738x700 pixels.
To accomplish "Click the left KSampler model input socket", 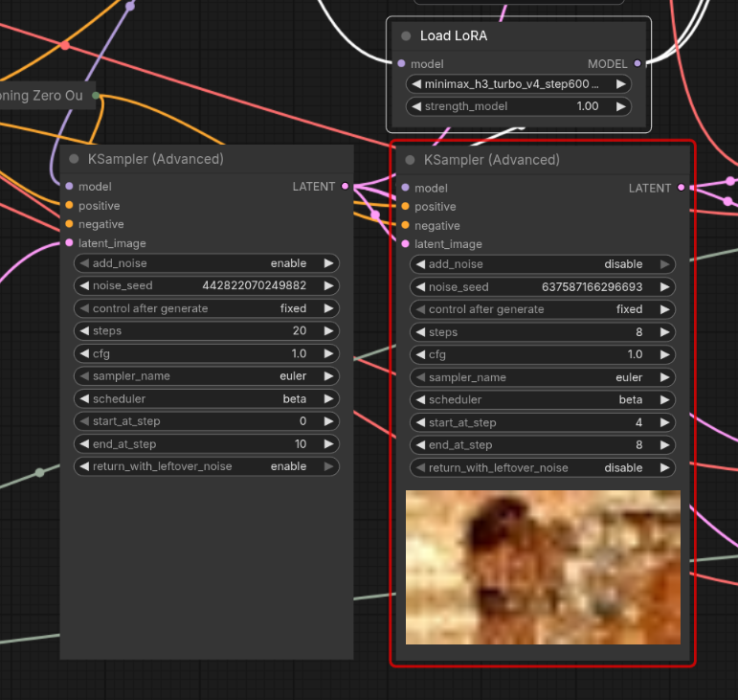I will [x=69, y=187].
